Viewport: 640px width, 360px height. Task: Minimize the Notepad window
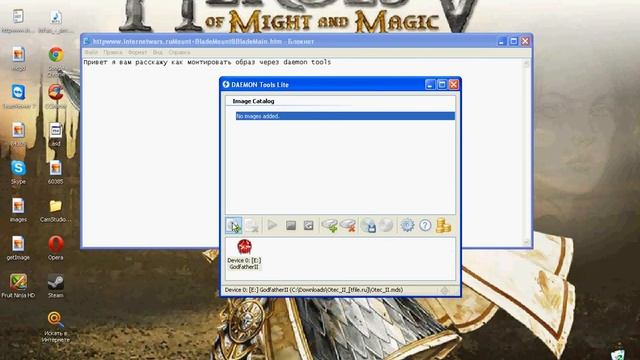502,41
